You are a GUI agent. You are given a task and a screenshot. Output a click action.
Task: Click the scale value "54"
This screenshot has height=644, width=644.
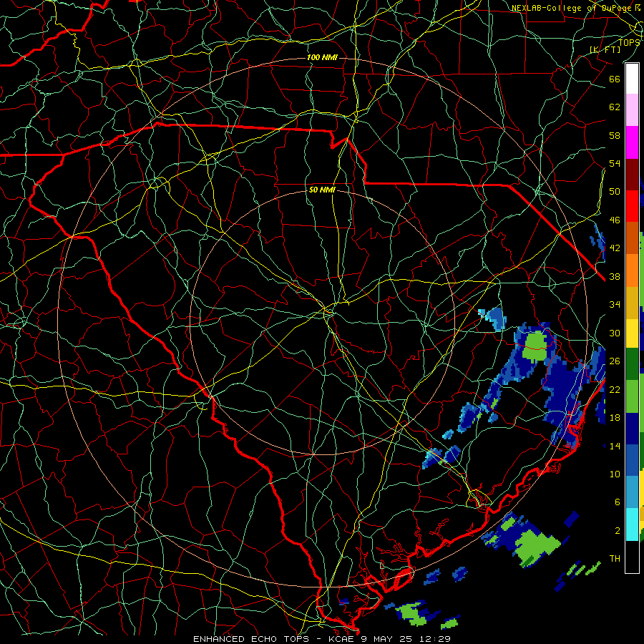coord(615,163)
